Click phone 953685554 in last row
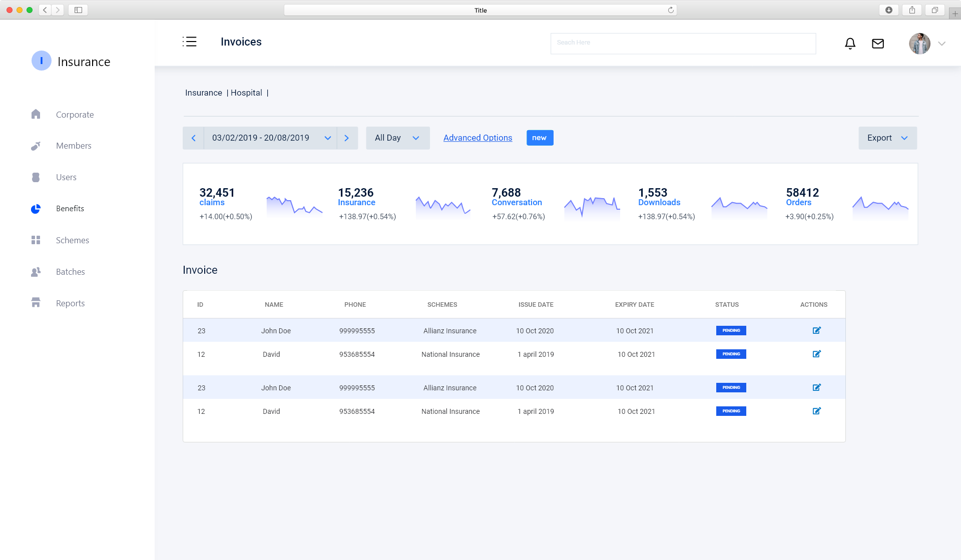The height and width of the screenshot is (560, 961). pos(357,411)
